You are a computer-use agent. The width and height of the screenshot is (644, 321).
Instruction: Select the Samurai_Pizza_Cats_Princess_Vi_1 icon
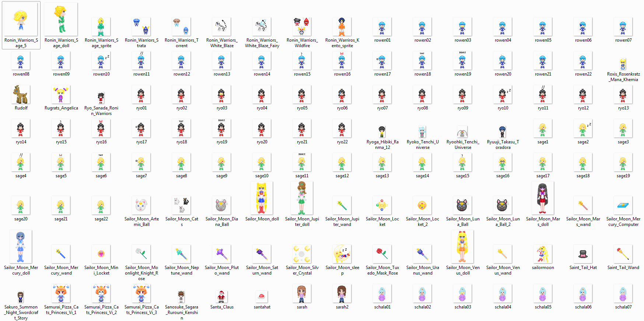pyautogui.click(x=61, y=293)
